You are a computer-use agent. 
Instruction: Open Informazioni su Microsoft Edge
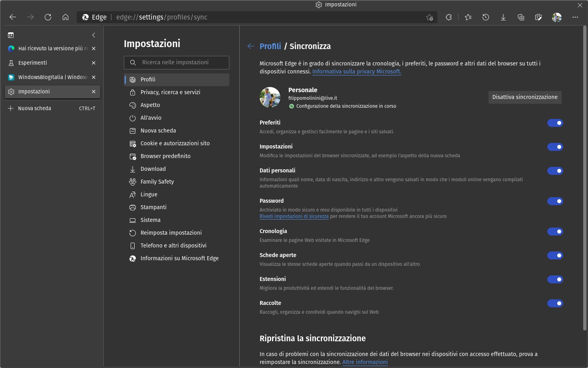click(177, 258)
